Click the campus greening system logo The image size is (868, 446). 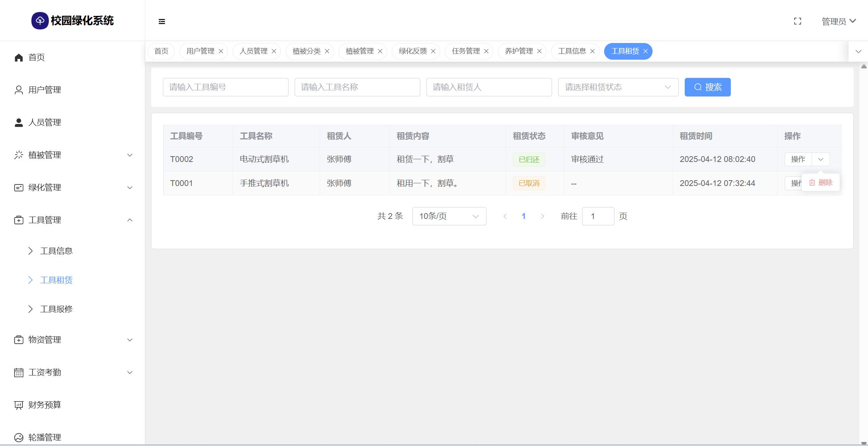[x=40, y=21]
